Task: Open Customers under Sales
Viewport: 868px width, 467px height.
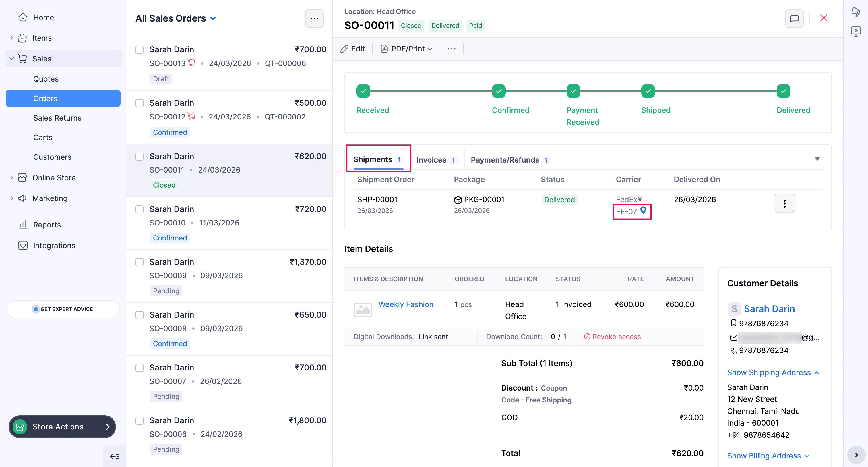Action: [x=52, y=157]
